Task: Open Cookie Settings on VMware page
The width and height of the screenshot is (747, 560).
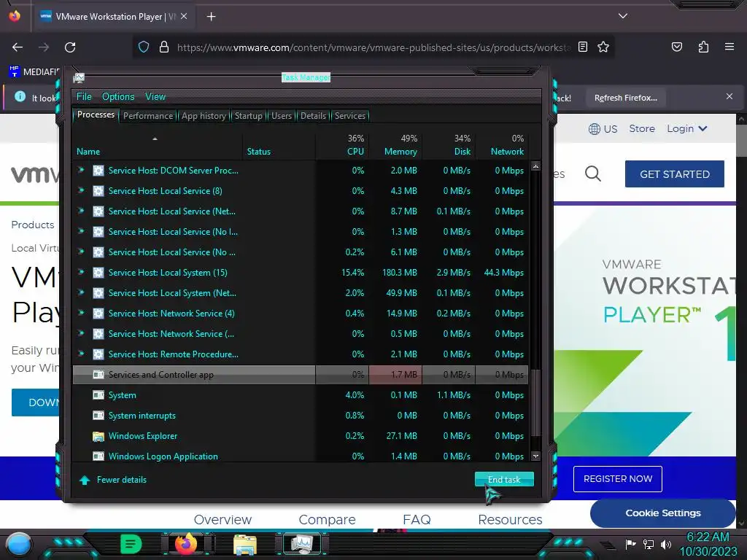Action: point(662,513)
